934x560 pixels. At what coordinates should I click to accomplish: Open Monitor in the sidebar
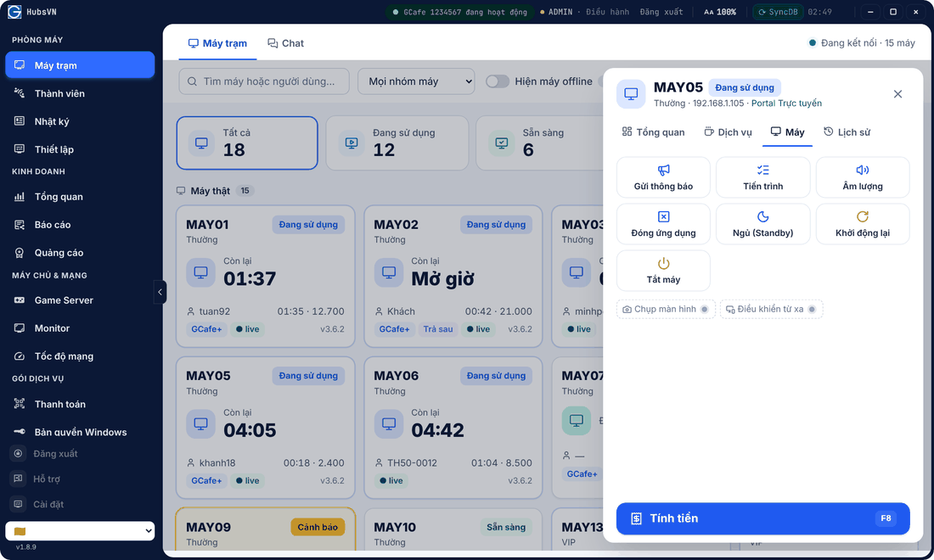(80, 328)
